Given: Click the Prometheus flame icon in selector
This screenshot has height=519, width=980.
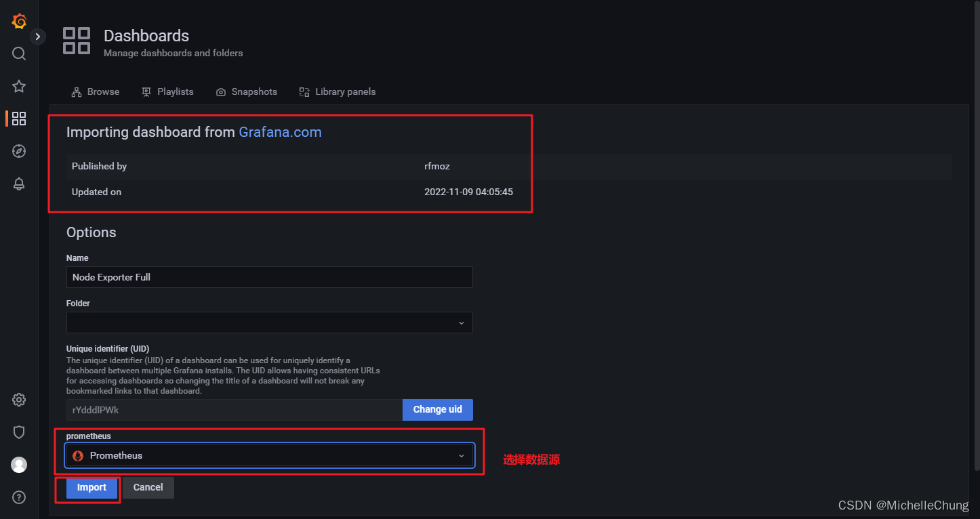Looking at the screenshot, I should coord(78,455).
